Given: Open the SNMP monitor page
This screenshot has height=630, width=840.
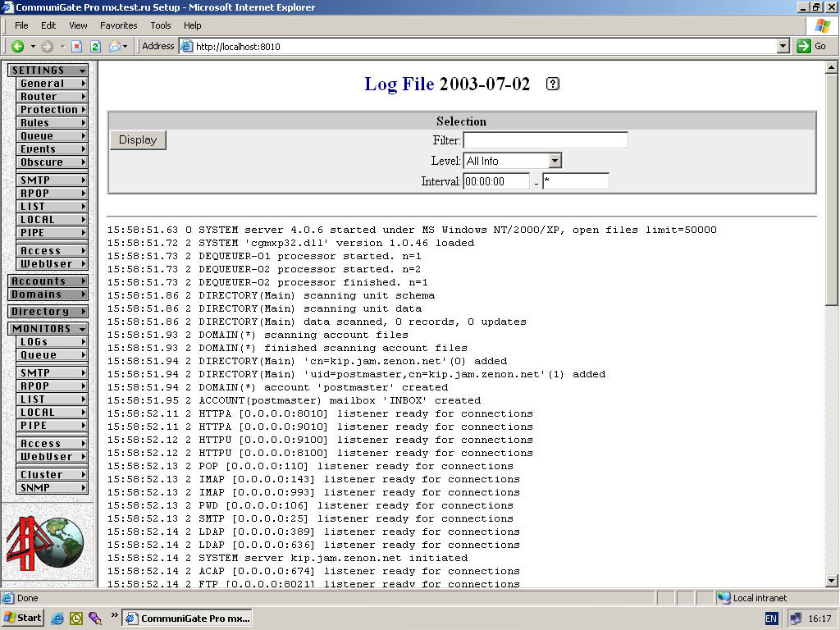Looking at the screenshot, I should (52, 487).
